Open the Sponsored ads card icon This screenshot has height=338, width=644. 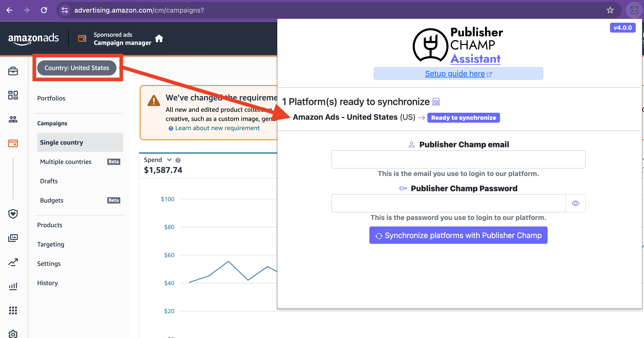click(82, 38)
